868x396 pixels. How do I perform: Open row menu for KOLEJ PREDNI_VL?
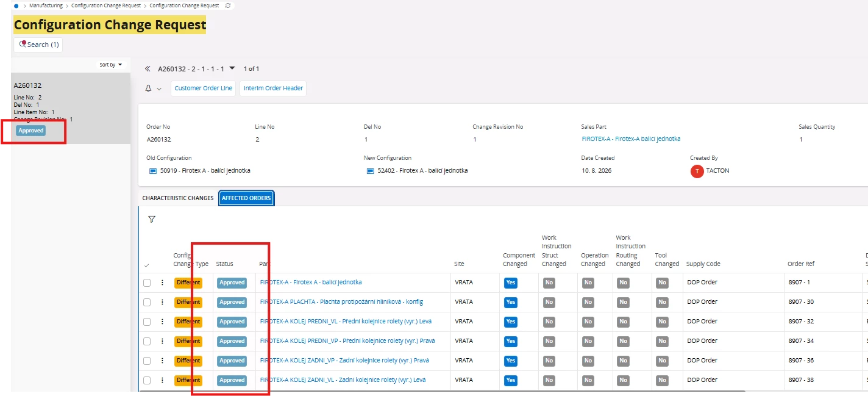[x=162, y=322]
